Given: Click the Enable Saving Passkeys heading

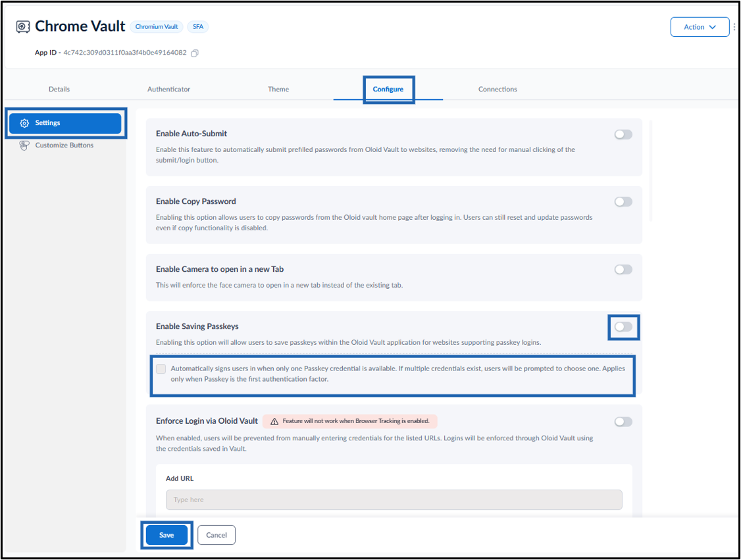Looking at the screenshot, I should tap(197, 326).
